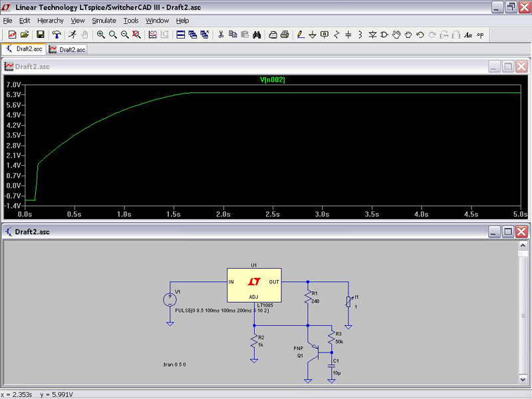This screenshot has height=399, width=532.
Task: Zoom in with the plus magnifier icon
Action: [x=101, y=35]
